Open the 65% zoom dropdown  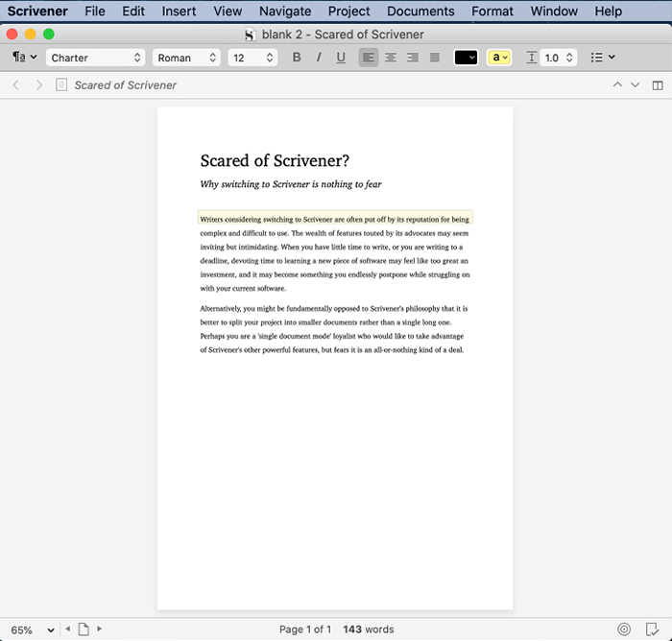click(x=32, y=629)
